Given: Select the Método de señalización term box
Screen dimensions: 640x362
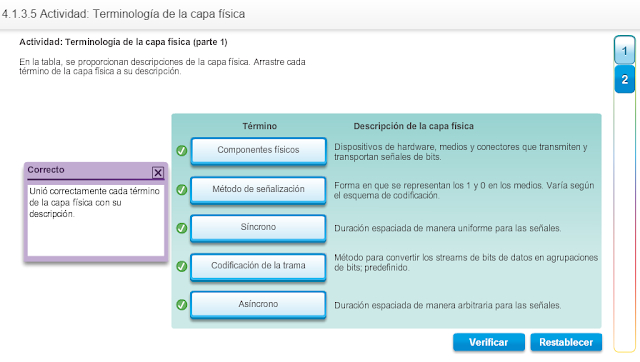Looking at the screenshot, I should point(258,190).
